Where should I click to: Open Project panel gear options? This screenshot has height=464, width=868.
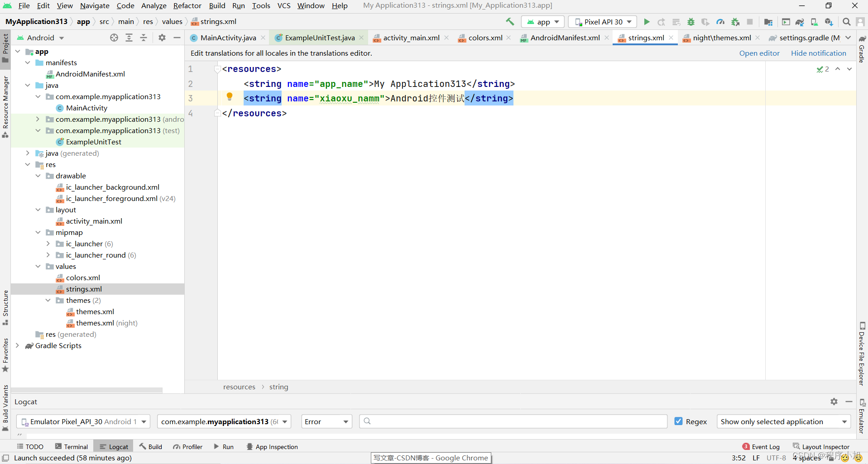[x=162, y=38]
